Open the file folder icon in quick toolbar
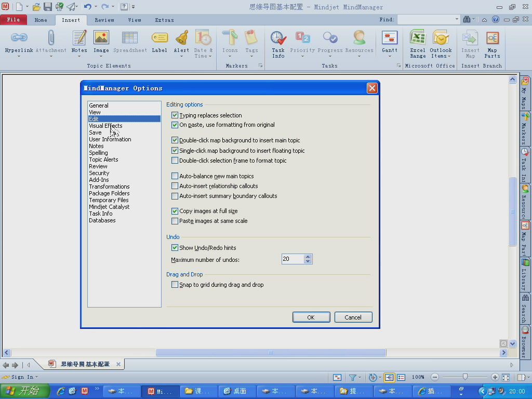Viewport: 532px width, 399px height. click(x=36, y=6)
